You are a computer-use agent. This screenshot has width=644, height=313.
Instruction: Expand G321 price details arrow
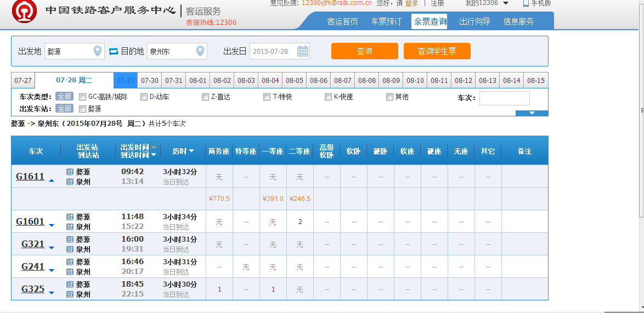pyautogui.click(x=52, y=248)
